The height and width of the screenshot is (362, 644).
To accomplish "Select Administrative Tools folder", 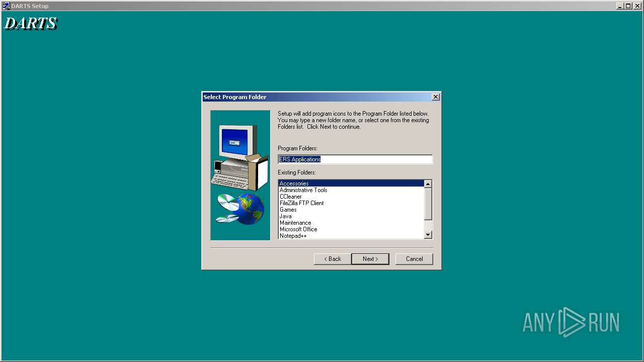I will [x=351, y=190].
